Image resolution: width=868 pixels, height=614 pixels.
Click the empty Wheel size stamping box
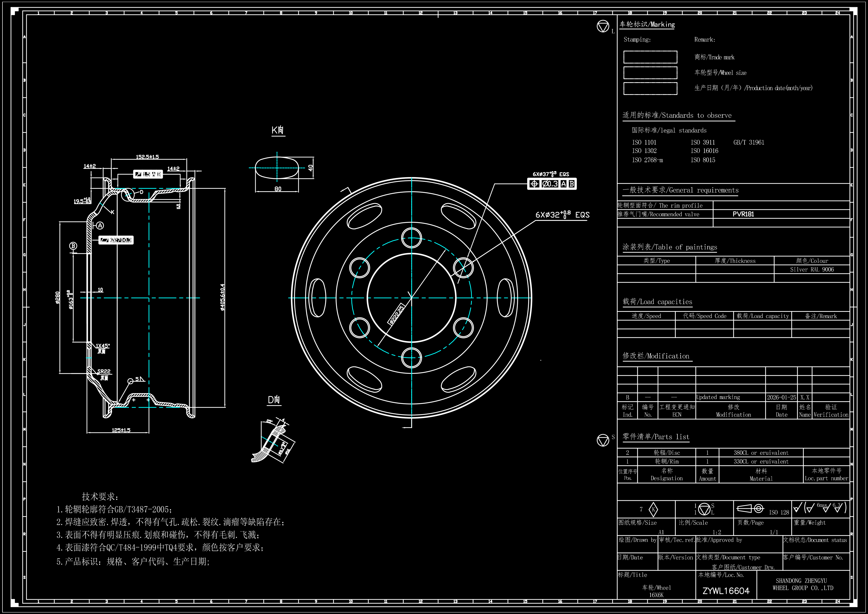point(650,73)
